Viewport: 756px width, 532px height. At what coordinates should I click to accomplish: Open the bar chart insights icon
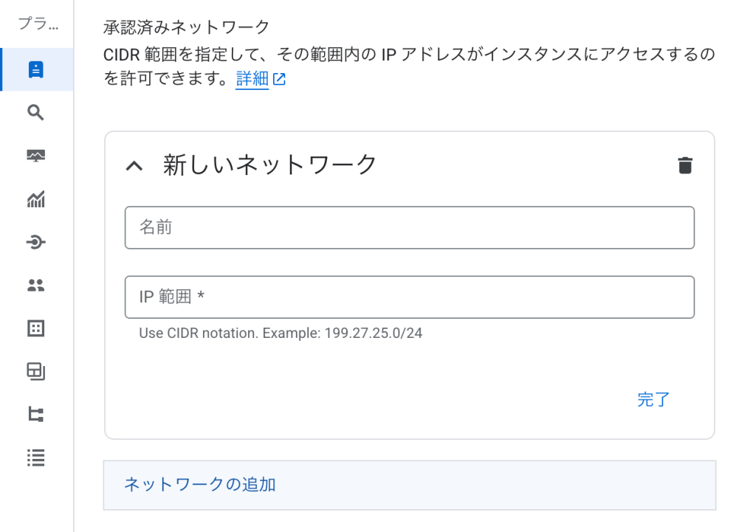36,199
